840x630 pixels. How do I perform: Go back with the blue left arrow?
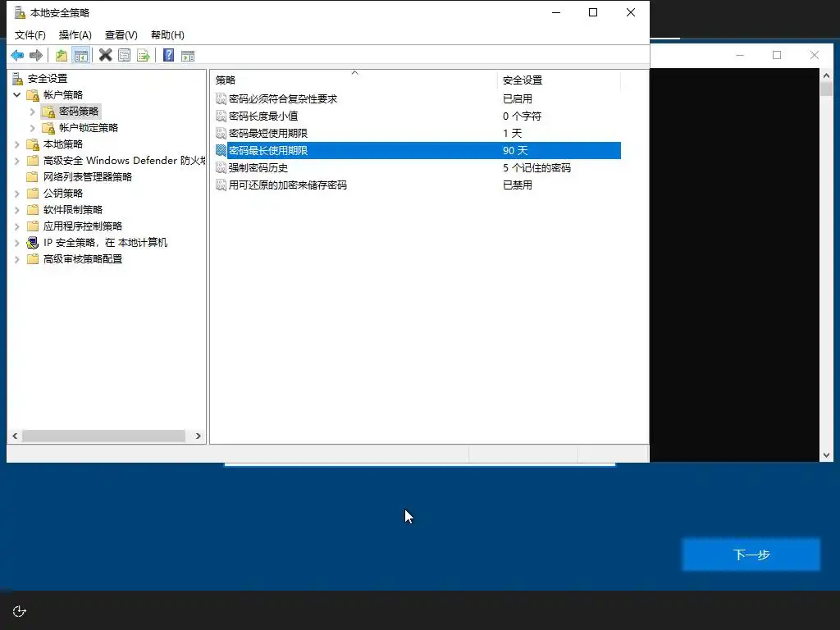(17, 55)
